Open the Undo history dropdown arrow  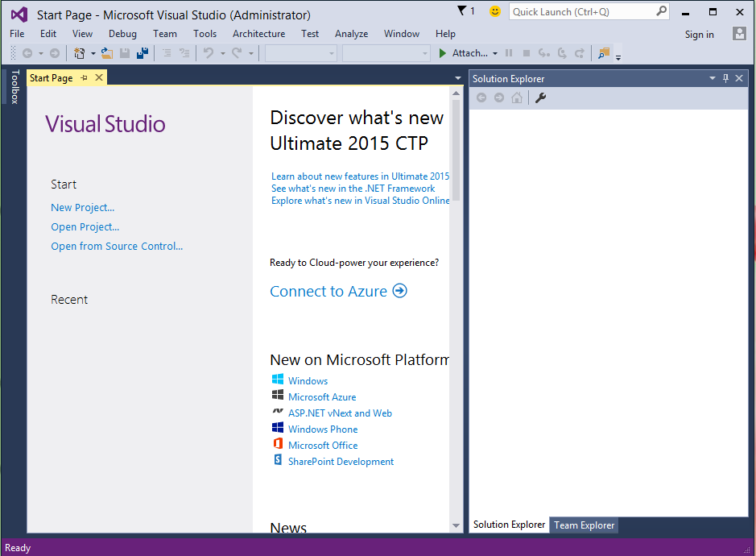(x=223, y=53)
